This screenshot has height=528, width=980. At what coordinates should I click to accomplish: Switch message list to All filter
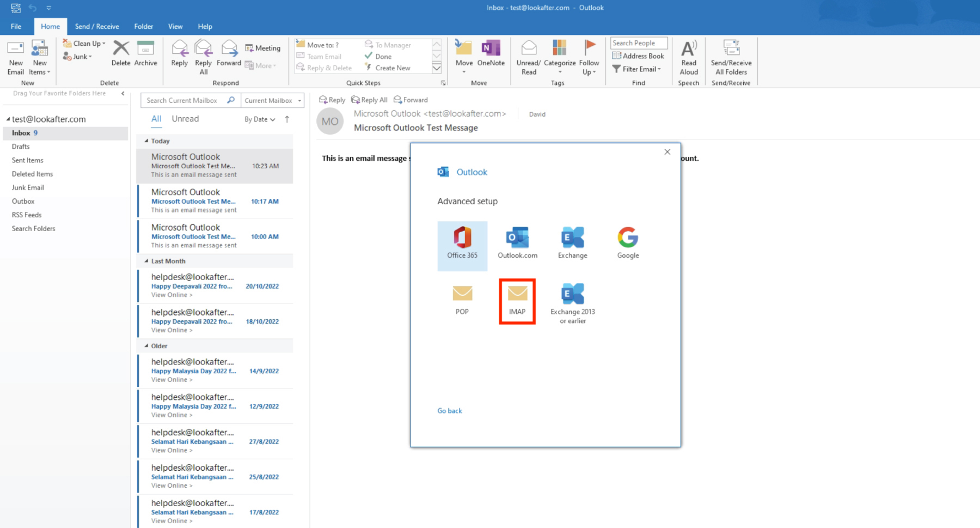[156, 119]
